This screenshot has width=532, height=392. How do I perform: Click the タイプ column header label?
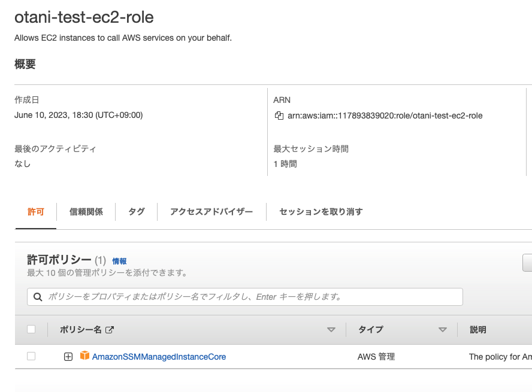[370, 330]
